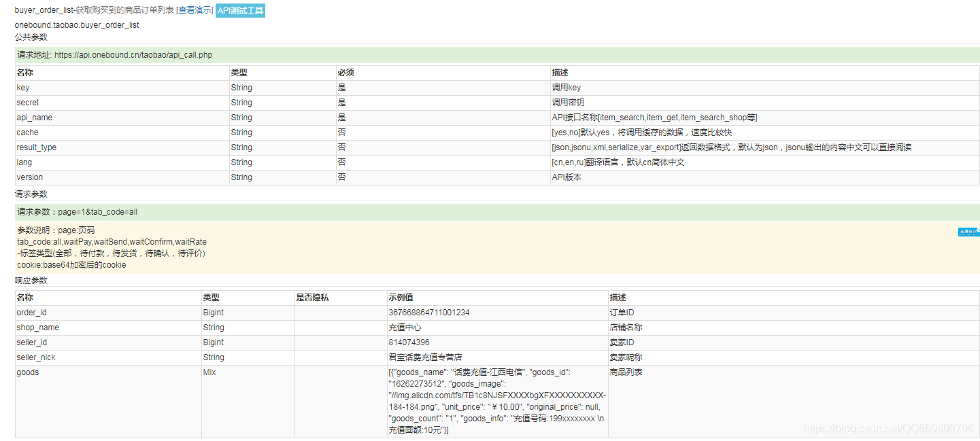
Task: Select the seller_id response field
Action: point(108,342)
